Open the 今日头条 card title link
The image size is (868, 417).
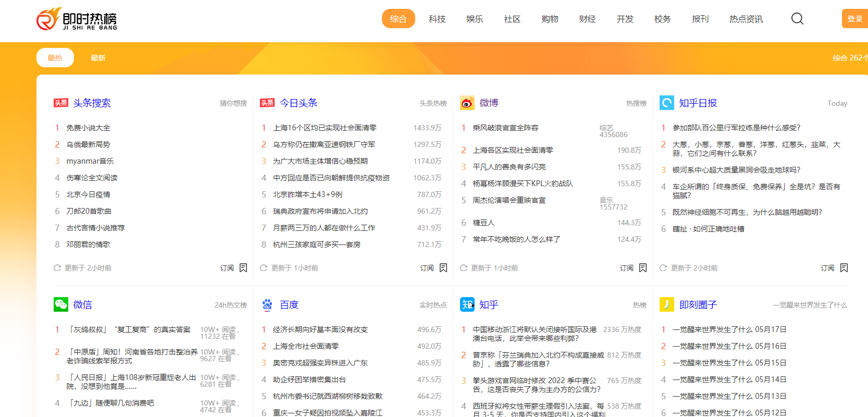(x=299, y=103)
